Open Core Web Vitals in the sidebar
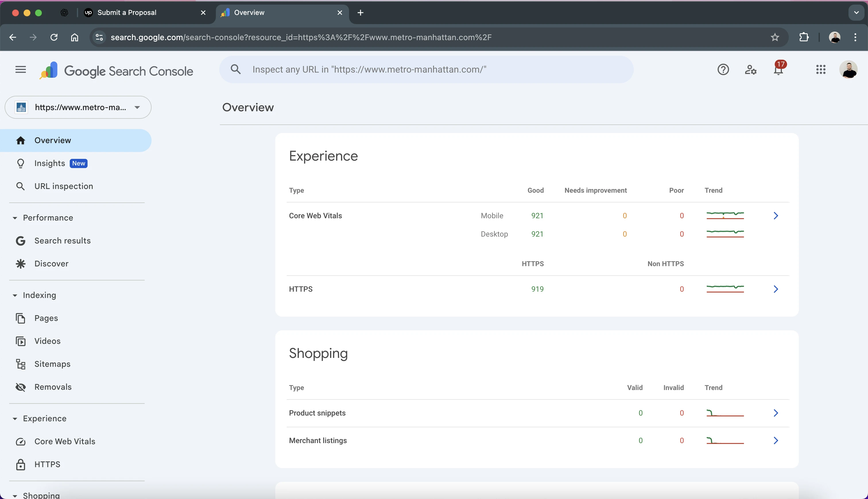The image size is (868, 499). tap(75, 442)
